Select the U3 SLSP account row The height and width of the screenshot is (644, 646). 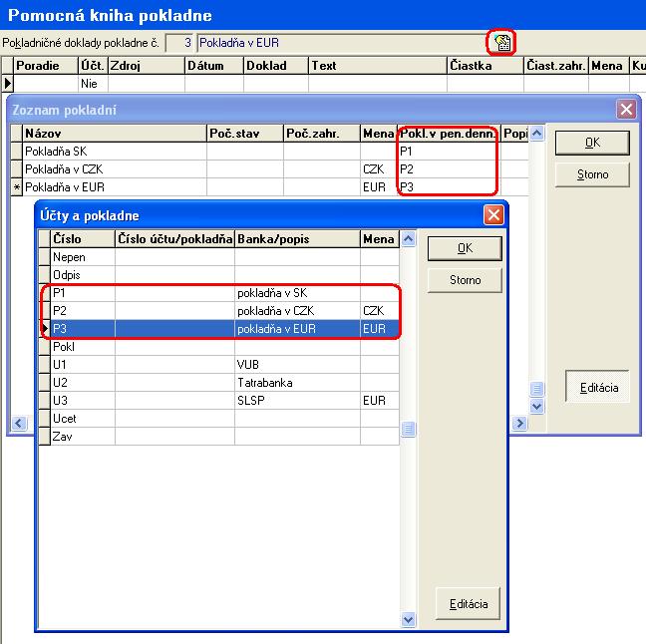(x=217, y=401)
